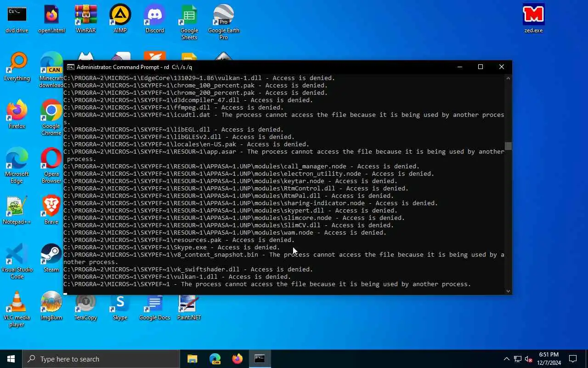Open network status tray icon
Image resolution: width=588 pixels, height=368 pixels.
[x=518, y=359]
